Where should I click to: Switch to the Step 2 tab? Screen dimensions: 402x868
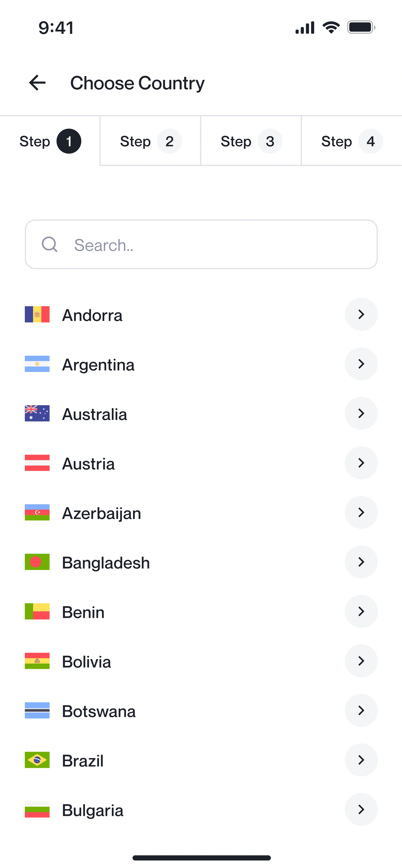[x=150, y=141]
